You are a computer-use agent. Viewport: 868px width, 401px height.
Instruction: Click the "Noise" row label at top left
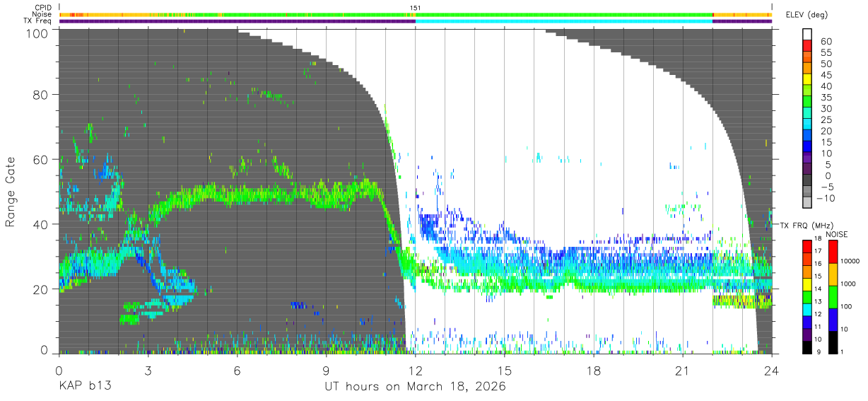click(x=43, y=14)
